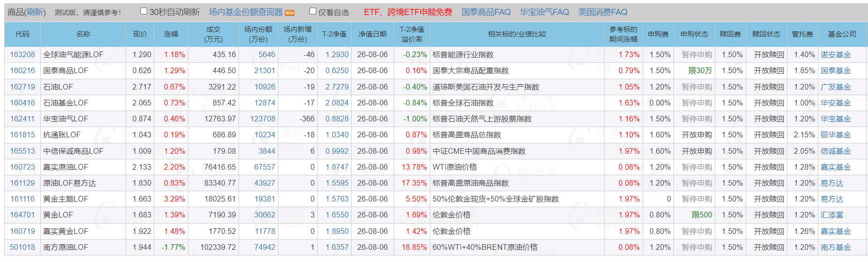Open 国泰基金 company link

pos(835,70)
